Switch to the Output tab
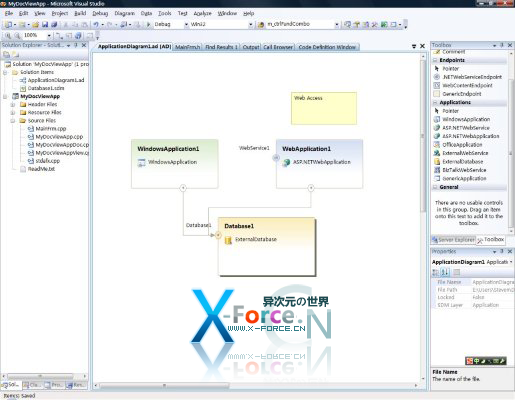This screenshot has width=515, height=400. 251,47
